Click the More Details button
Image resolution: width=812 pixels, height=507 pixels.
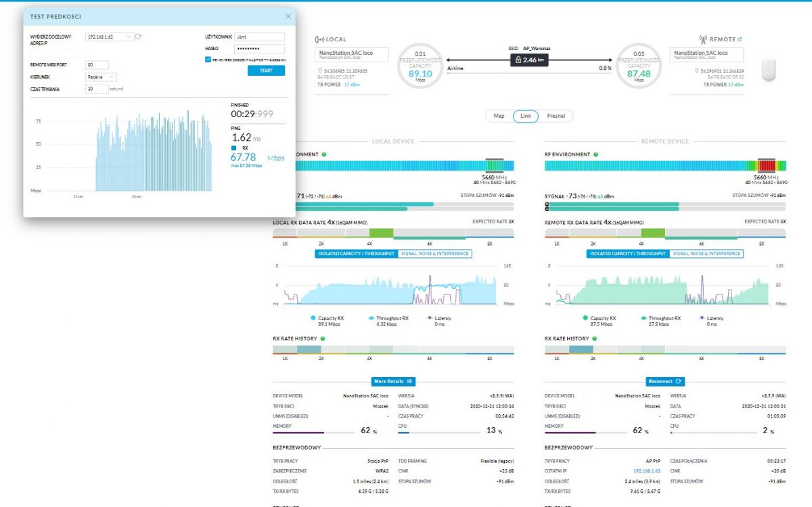(393, 381)
